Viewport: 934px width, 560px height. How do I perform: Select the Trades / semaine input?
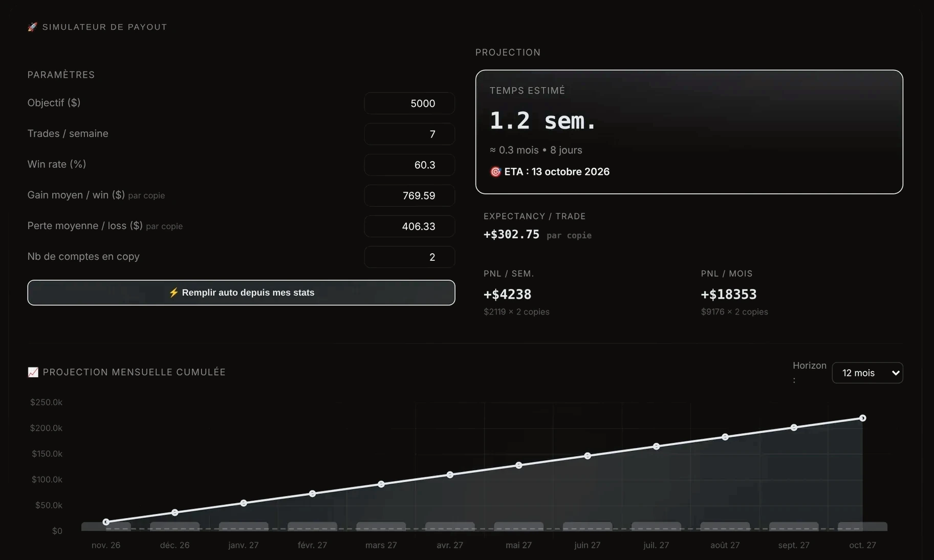[x=409, y=134]
